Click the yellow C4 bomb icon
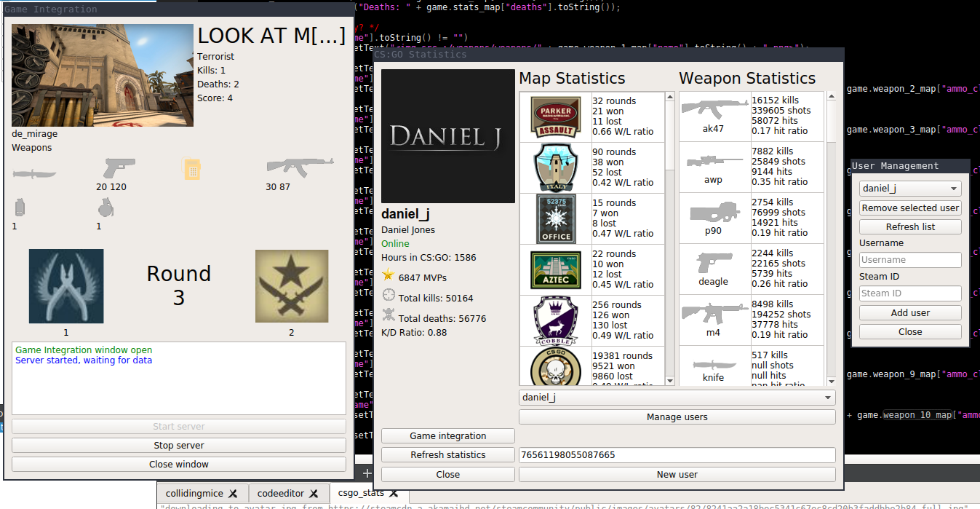 coord(191,169)
